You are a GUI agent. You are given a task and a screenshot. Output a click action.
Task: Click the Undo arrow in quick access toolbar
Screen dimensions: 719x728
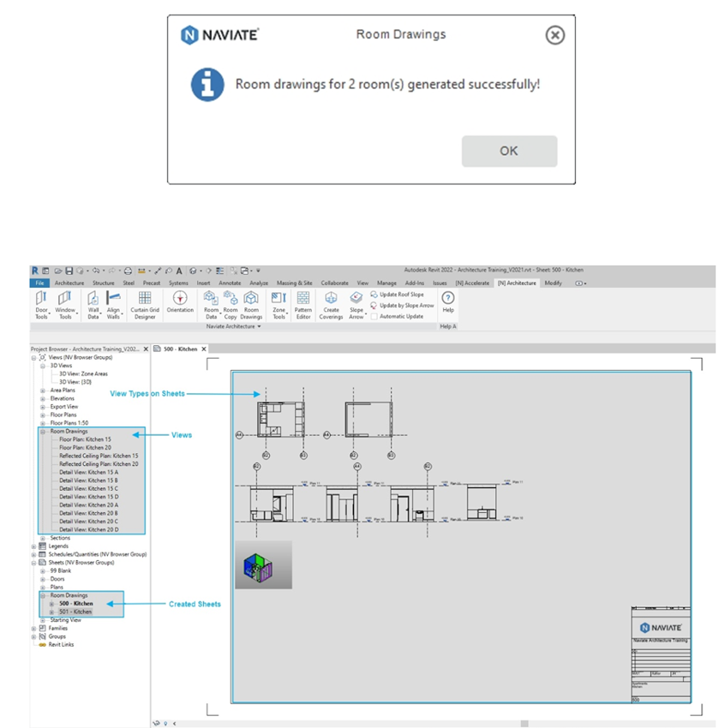(x=96, y=270)
